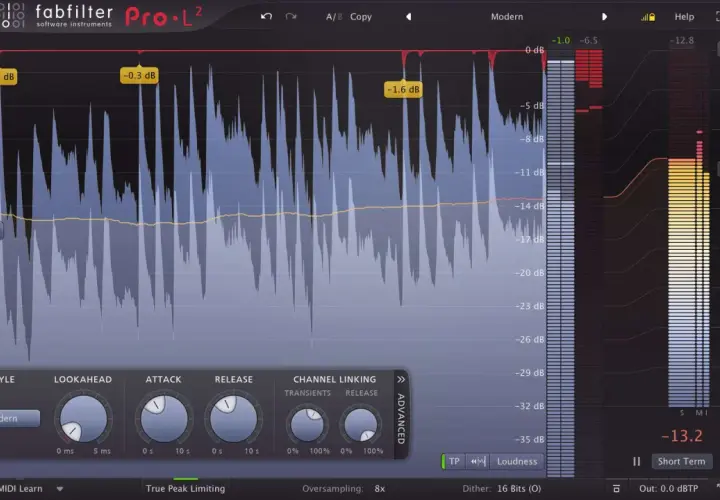720x500 pixels.
Task: Click the -6.5 gain reduction readout
Action: (588, 41)
